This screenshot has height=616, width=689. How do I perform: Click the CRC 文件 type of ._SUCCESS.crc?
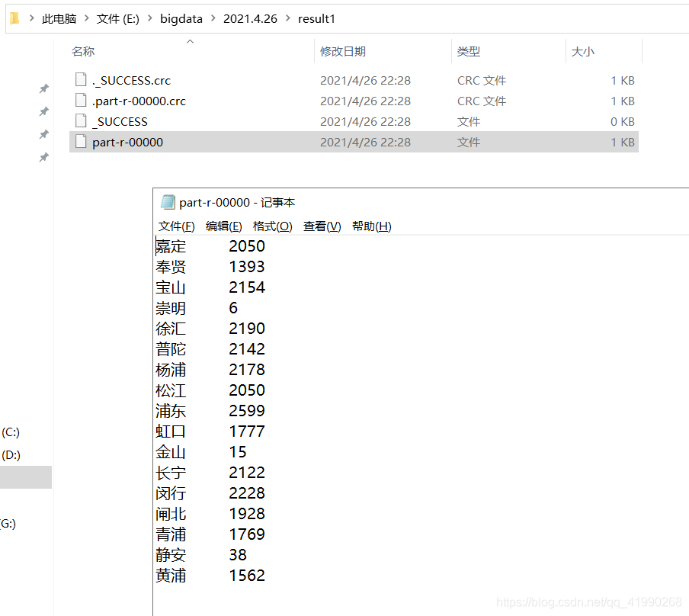click(x=482, y=81)
